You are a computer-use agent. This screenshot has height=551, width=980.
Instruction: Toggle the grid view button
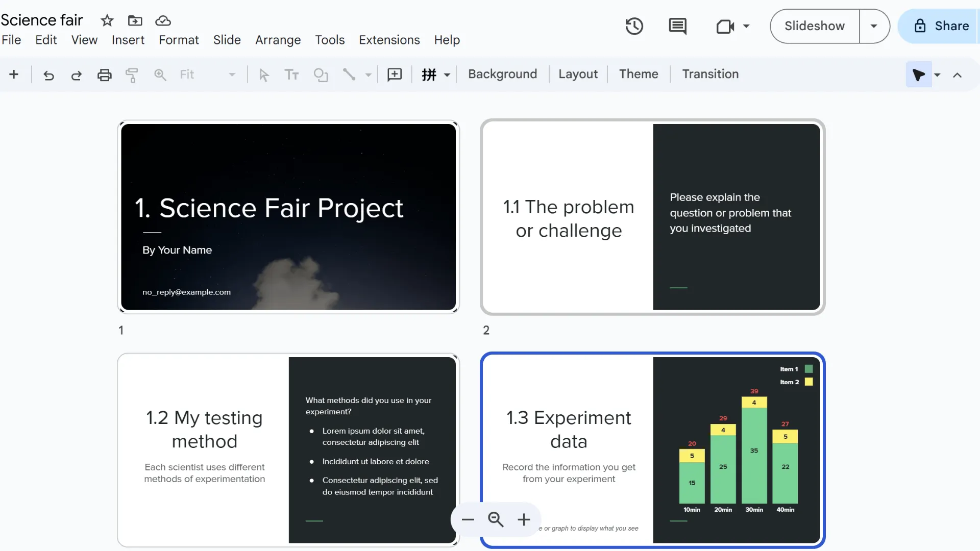(x=429, y=74)
